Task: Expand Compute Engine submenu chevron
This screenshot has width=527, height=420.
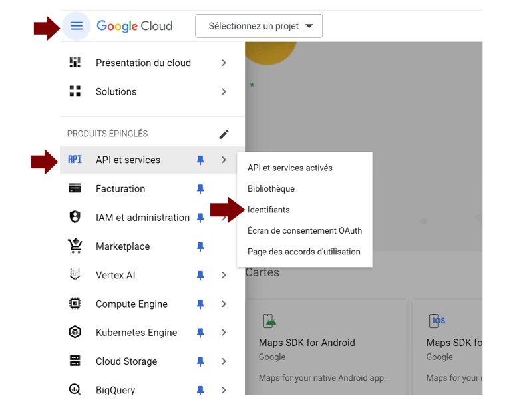Action: point(224,304)
